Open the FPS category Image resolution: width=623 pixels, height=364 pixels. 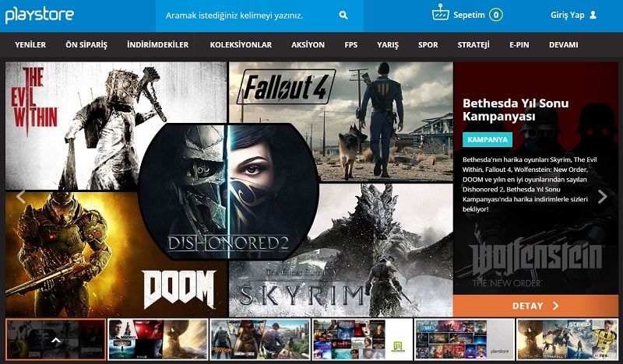tap(351, 45)
